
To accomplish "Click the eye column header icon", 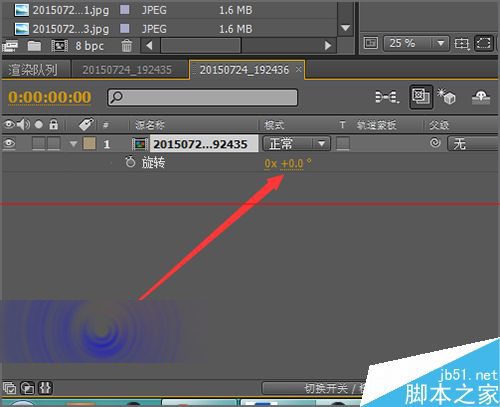I will [9, 125].
